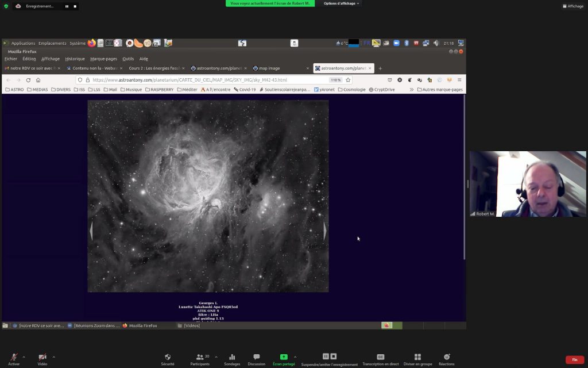The width and height of the screenshot is (588, 368).
Task: Go to previous image with left arrow
Action: pyautogui.click(x=91, y=231)
